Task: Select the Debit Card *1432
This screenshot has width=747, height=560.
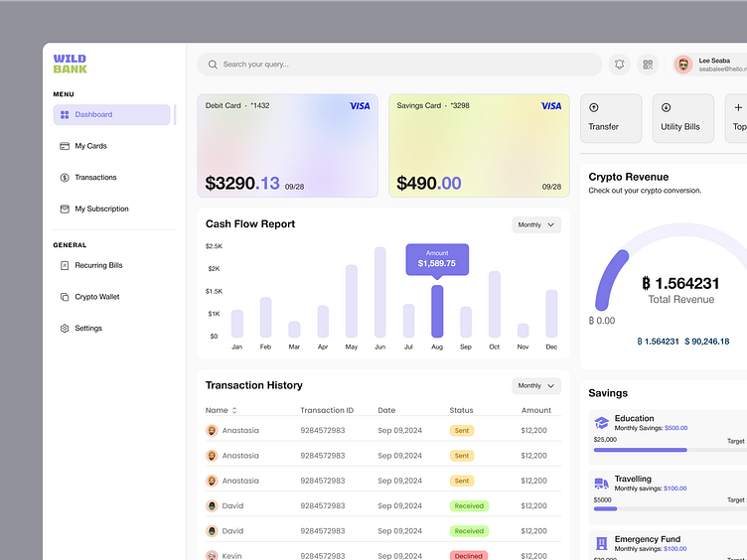Action: click(x=287, y=145)
